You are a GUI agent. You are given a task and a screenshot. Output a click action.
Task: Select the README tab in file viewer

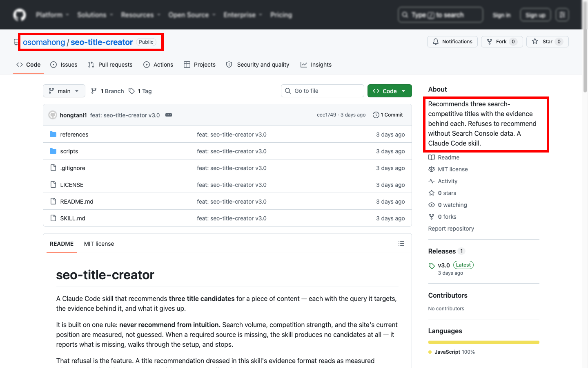[62, 244]
